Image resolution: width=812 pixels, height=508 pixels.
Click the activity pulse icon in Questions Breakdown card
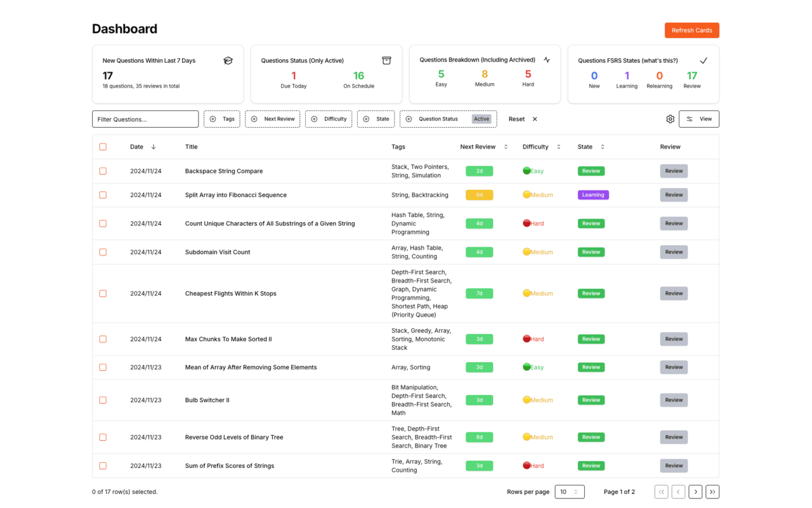point(547,60)
